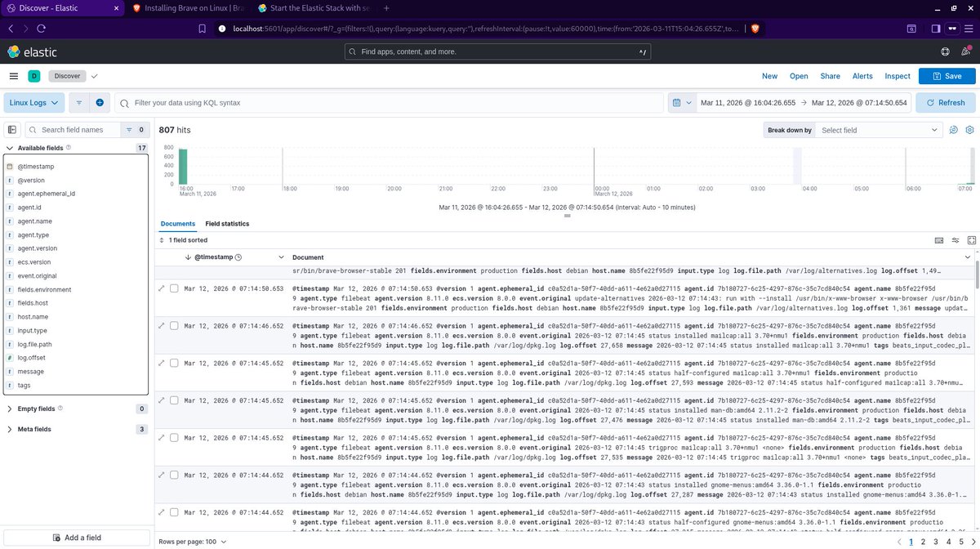Screen dimensions: 980x549
Task: Open the Document column actions chevron
Action: tap(967, 257)
